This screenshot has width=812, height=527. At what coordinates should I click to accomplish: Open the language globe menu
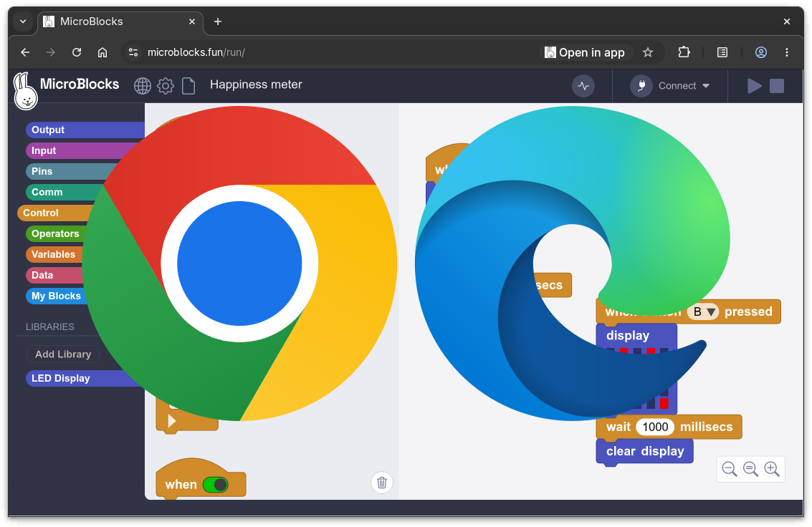pyautogui.click(x=143, y=86)
